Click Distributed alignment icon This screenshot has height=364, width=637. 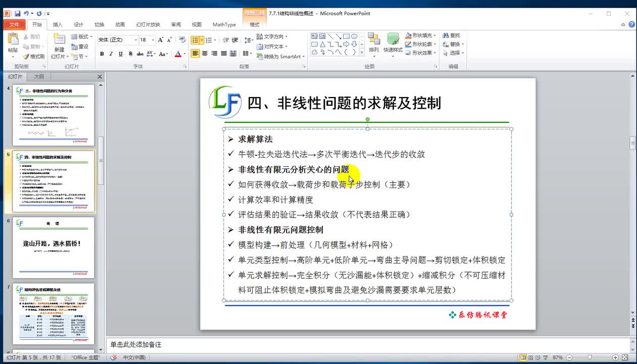(x=233, y=54)
